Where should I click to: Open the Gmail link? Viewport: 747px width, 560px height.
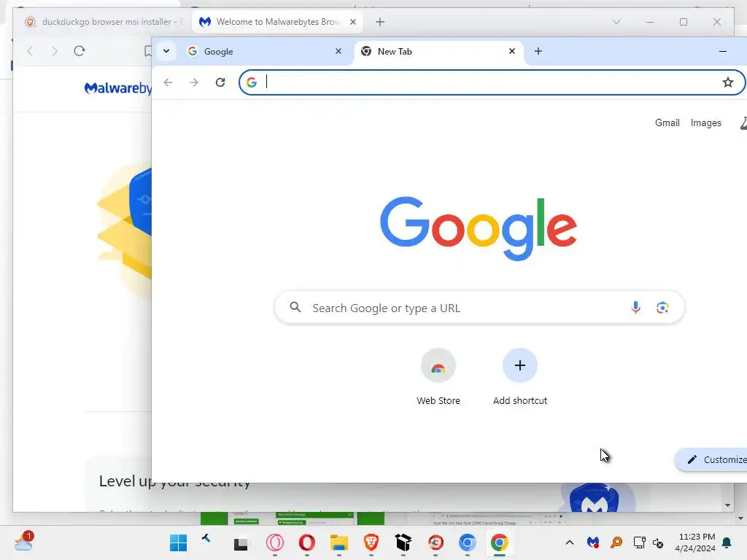click(x=667, y=122)
